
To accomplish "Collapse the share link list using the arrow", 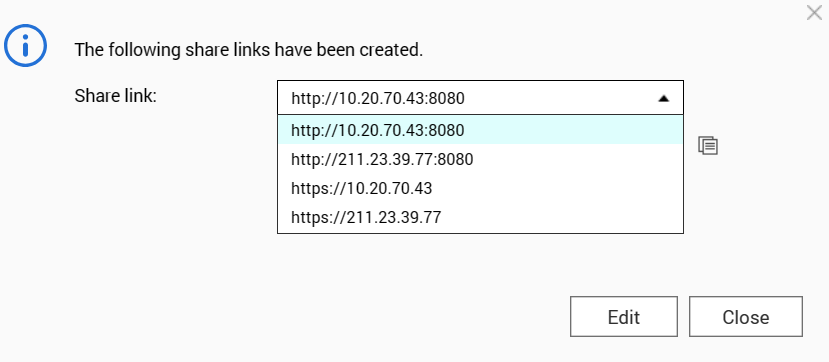I will tap(664, 98).
